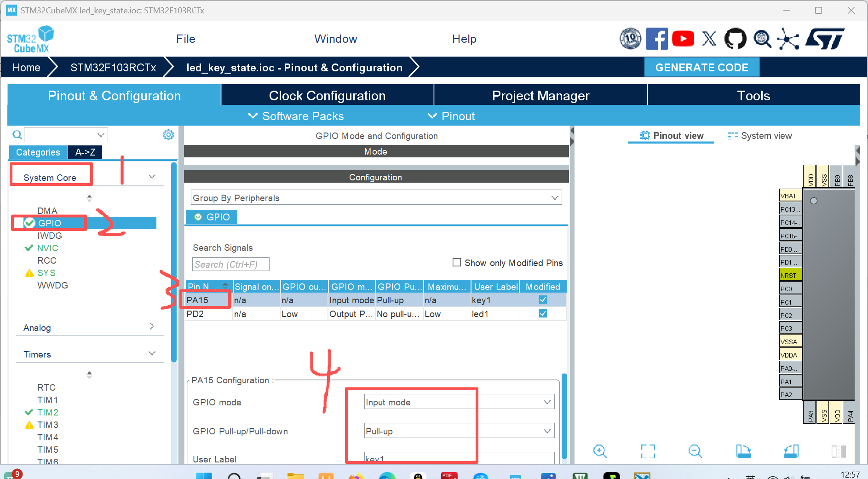Image resolution: width=868 pixels, height=479 pixels.
Task: Open the X (Twitter) social icon
Action: [x=709, y=39]
